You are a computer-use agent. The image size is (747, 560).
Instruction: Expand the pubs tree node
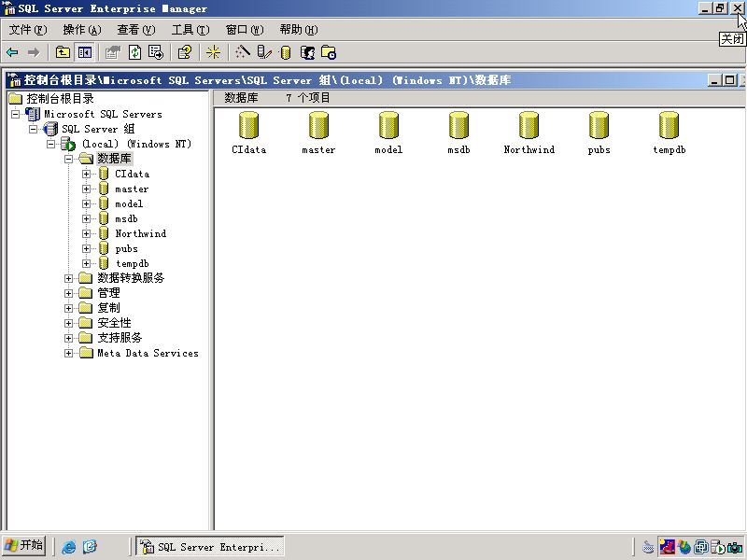click(86, 248)
